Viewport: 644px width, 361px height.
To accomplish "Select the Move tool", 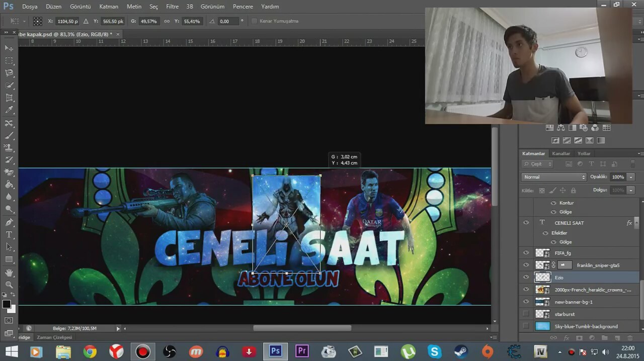I will tap(9, 48).
